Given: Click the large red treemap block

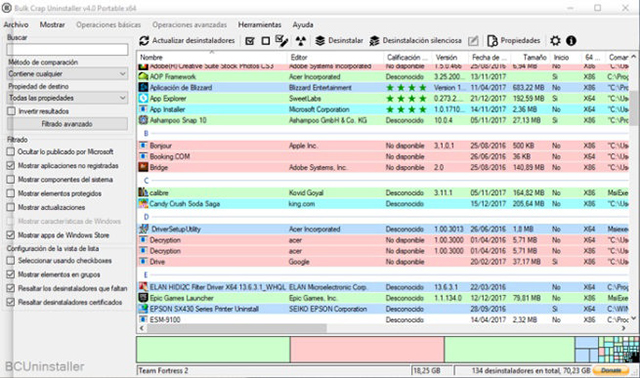Looking at the screenshot, I should tap(367, 349).
